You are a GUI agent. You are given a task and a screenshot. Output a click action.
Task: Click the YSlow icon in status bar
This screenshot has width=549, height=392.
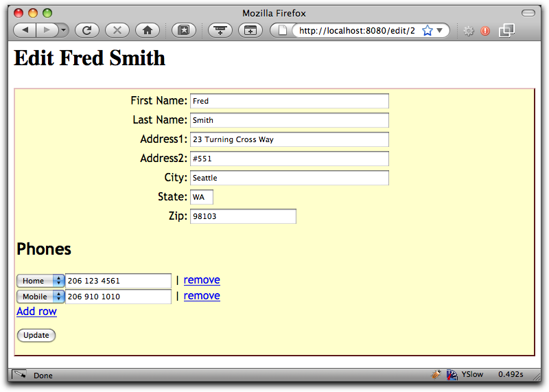[x=452, y=375]
